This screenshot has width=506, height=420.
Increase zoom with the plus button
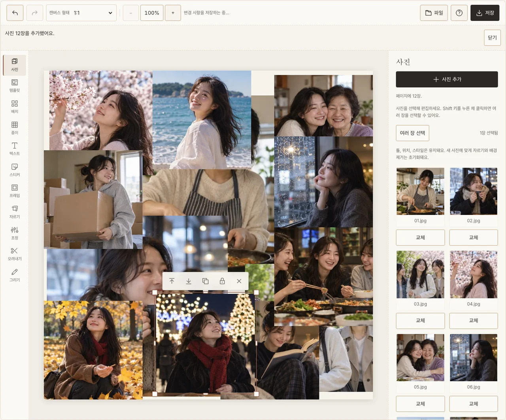(x=173, y=13)
